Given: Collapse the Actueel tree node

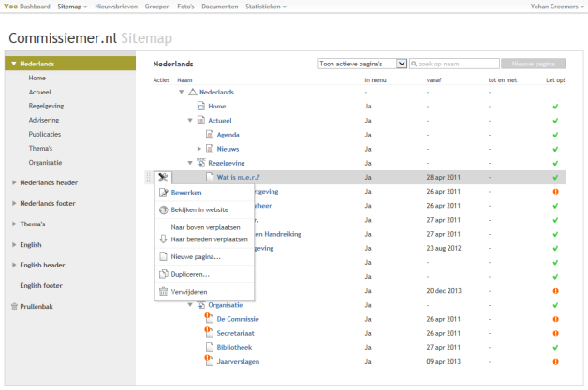Looking at the screenshot, I should tap(190, 121).
